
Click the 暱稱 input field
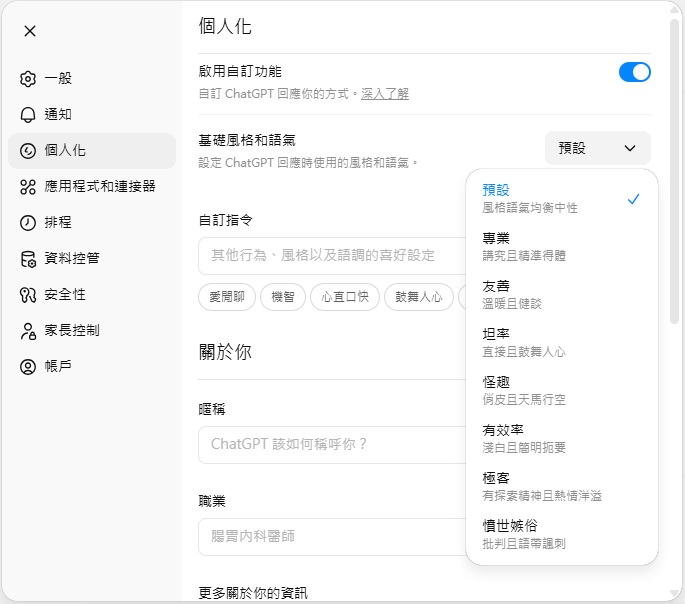click(330, 444)
